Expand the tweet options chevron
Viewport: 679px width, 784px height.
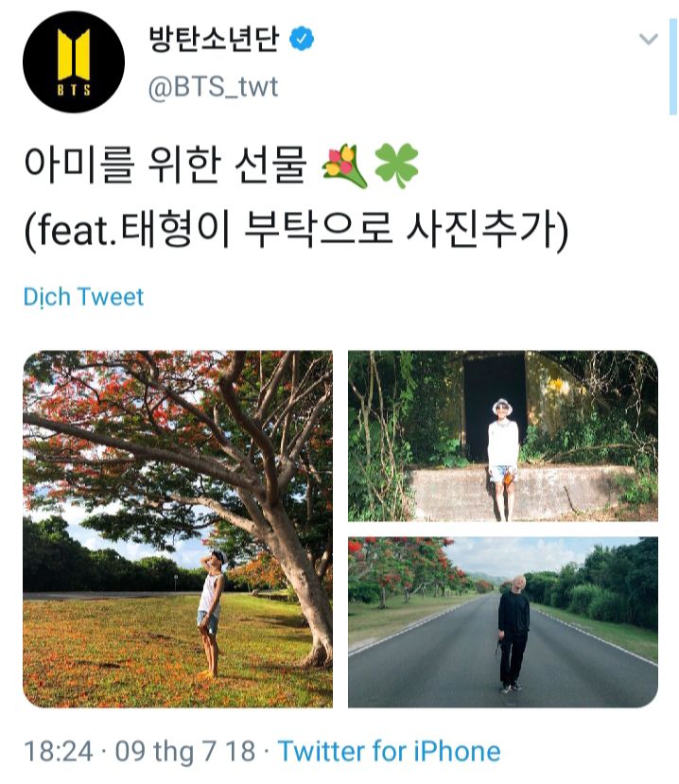649,39
